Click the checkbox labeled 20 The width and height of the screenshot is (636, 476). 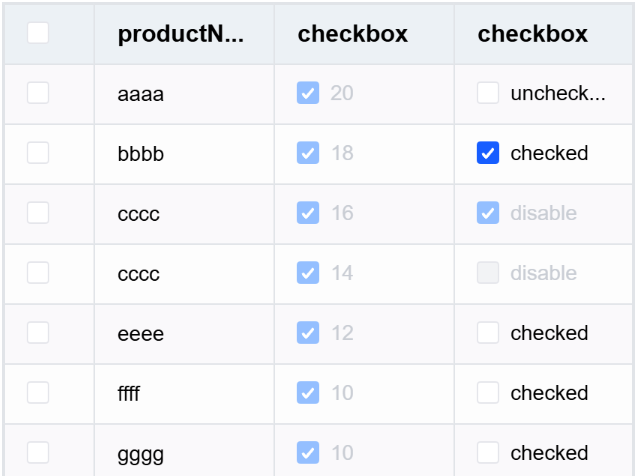(x=308, y=94)
